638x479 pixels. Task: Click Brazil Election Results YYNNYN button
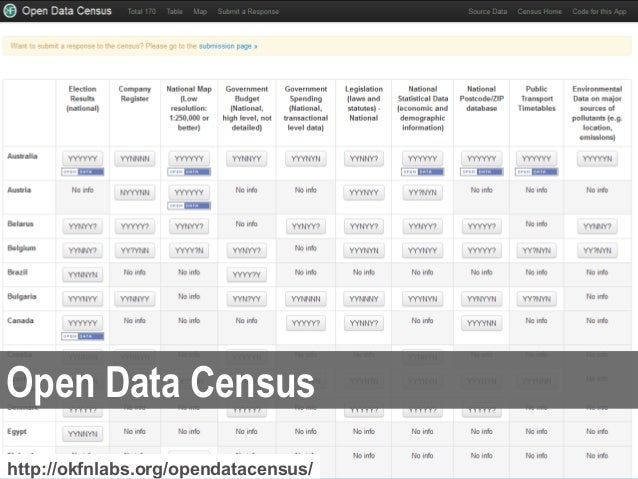coord(83,275)
